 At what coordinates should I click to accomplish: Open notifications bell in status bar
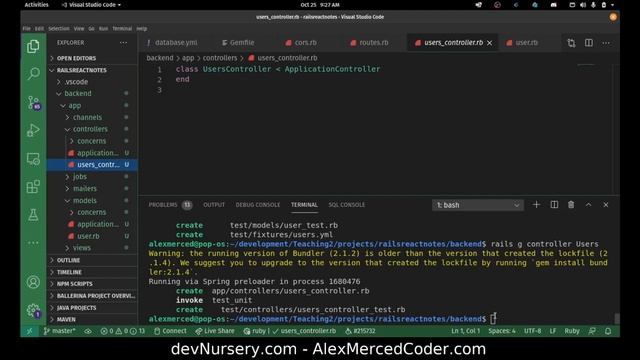[608, 331]
